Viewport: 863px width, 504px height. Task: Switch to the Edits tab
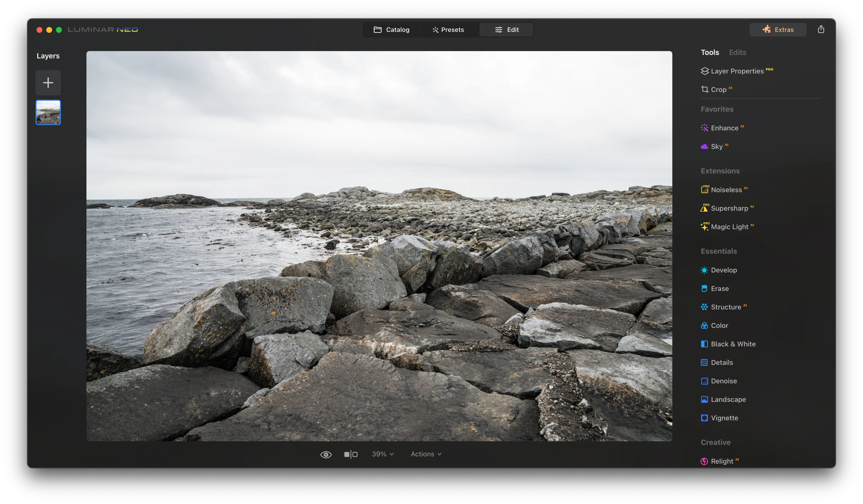click(x=737, y=52)
